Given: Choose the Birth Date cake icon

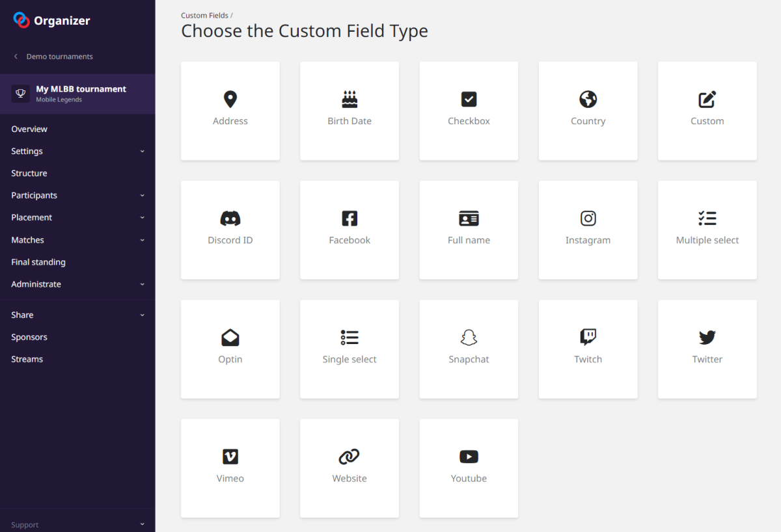Looking at the screenshot, I should 349,99.
